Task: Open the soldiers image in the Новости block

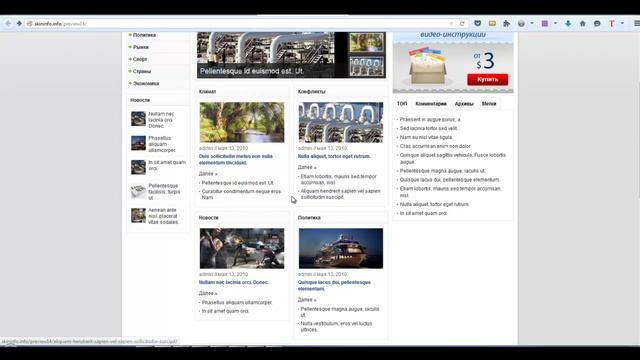Action: pyautogui.click(x=242, y=248)
